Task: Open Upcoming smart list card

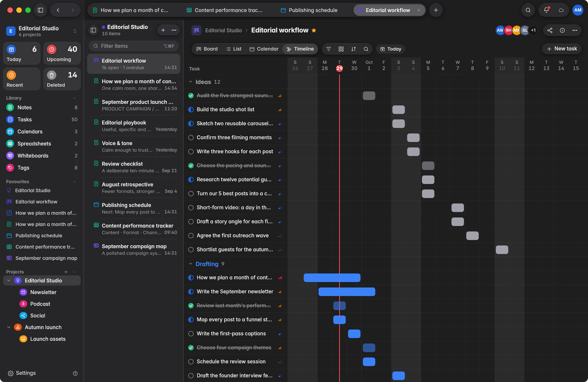Action: click(62, 53)
